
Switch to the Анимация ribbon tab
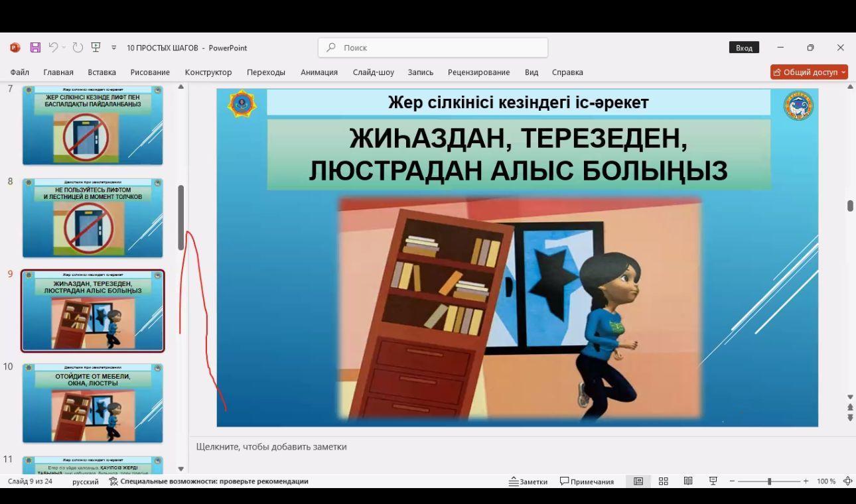(319, 72)
